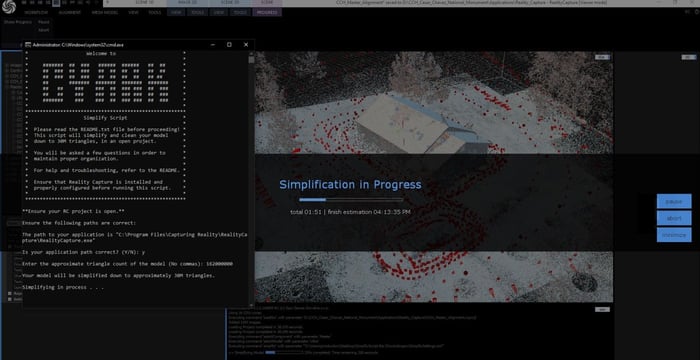Viewport: 700px width, 360px height.
Task: Click Abort in the Progress ribbon
Action: tap(43, 30)
